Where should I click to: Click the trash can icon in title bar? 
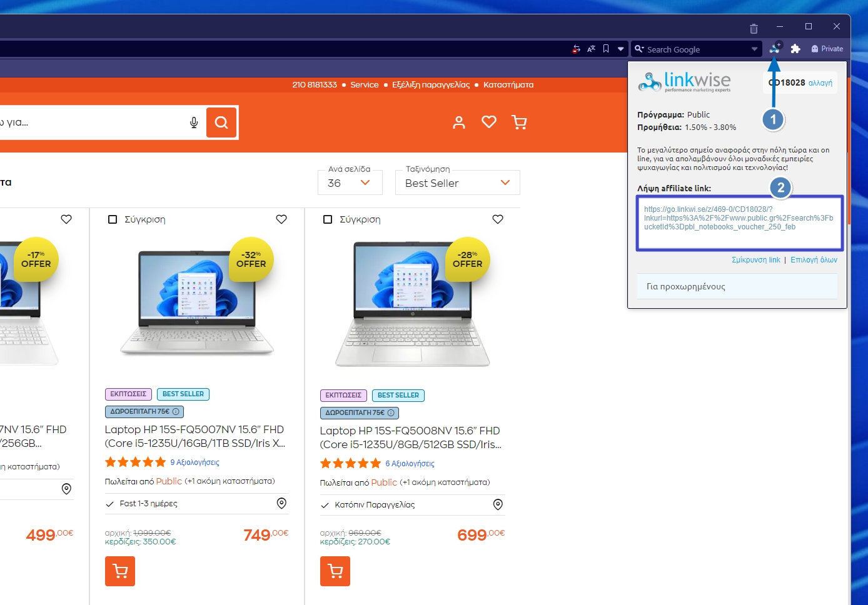[x=754, y=29]
